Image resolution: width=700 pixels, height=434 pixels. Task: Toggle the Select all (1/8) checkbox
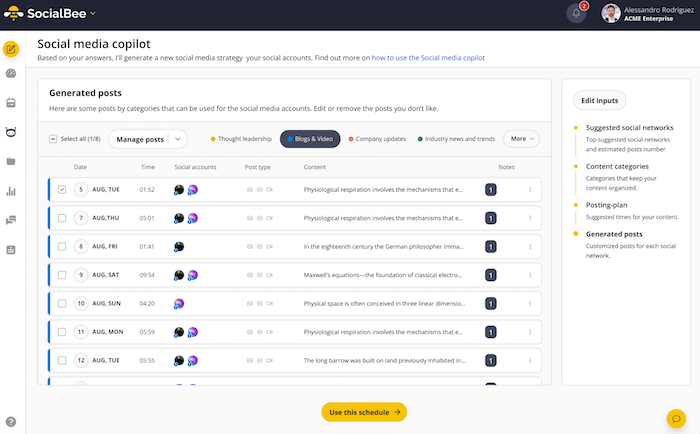click(x=53, y=139)
